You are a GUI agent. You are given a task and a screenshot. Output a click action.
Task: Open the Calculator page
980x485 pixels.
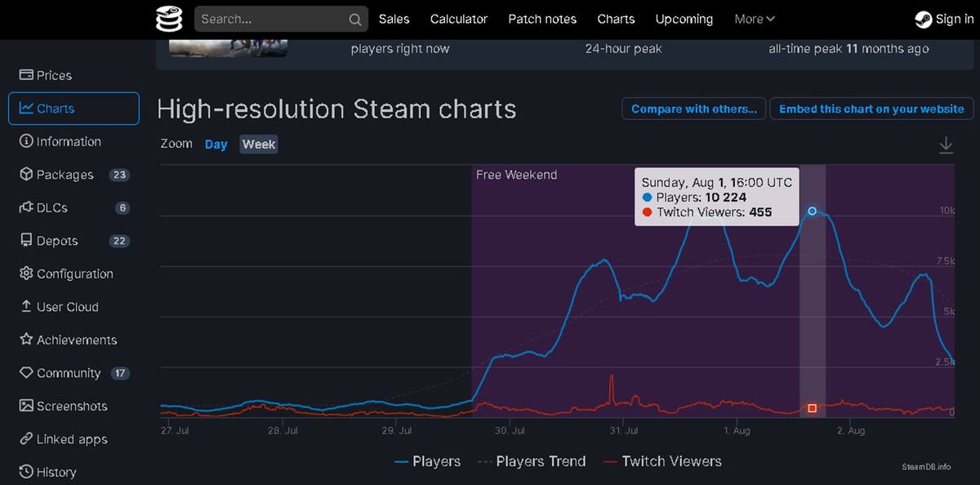click(x=459, y=19)
